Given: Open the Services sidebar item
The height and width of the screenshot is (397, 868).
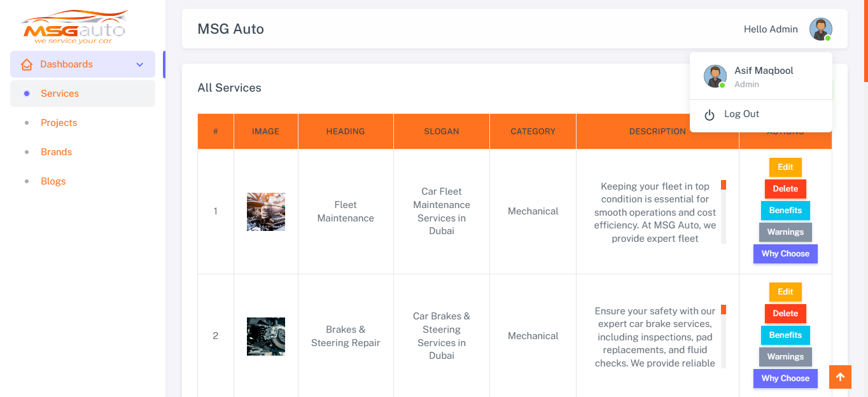Looking at the screenshot, I should click(60, 94).
